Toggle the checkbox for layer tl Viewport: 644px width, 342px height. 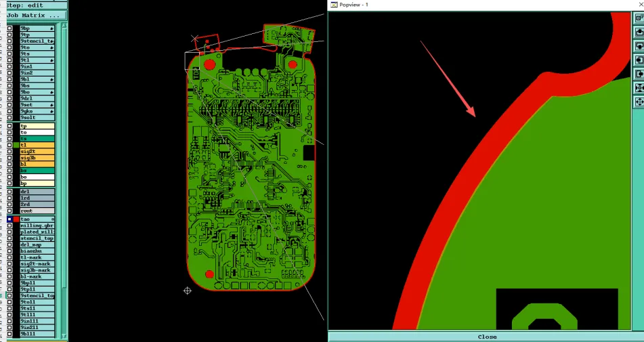click(x=9, y=145)
